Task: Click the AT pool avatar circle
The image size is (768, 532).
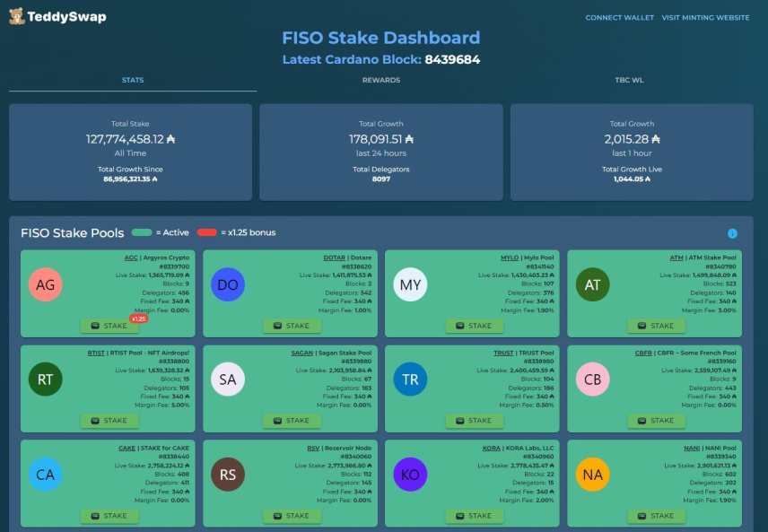Action: [x=593, y=284]
